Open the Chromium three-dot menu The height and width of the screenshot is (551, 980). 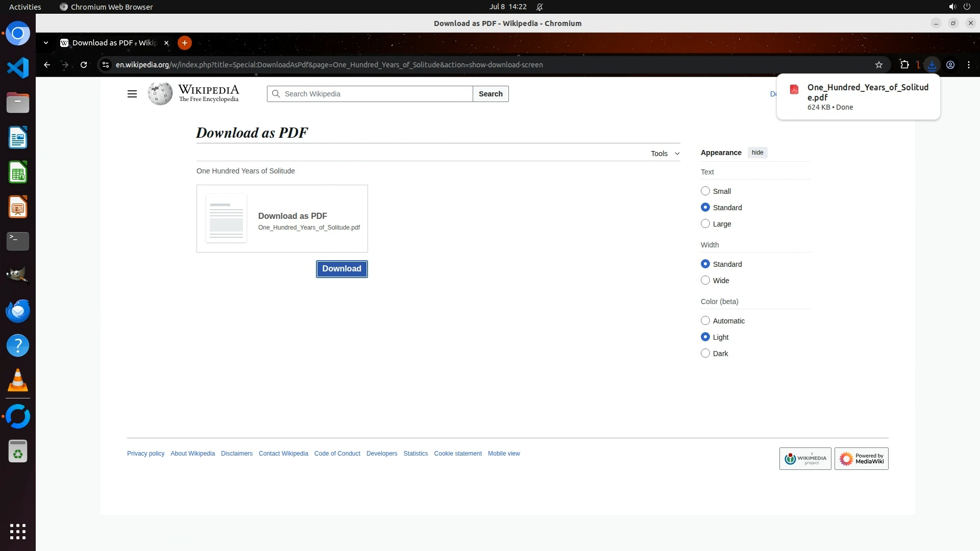coord(969,65)
